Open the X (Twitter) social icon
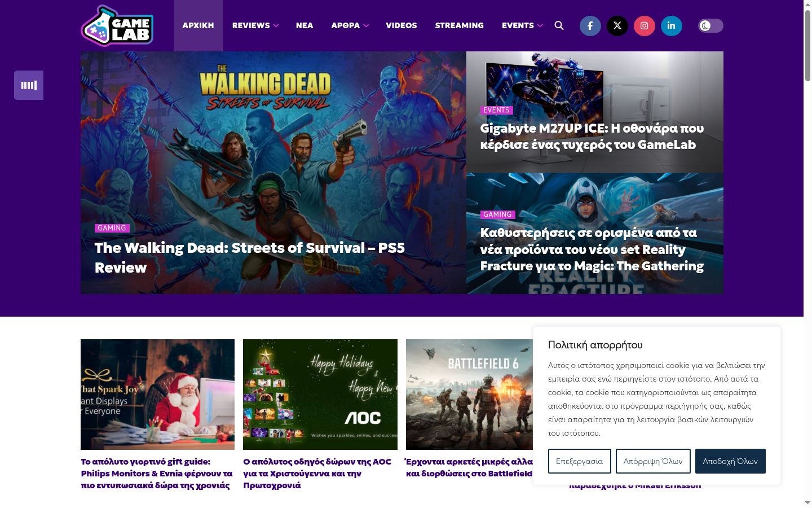Image resolution: width=812 pixels, height=508 pixels. (x=617, y=25)
